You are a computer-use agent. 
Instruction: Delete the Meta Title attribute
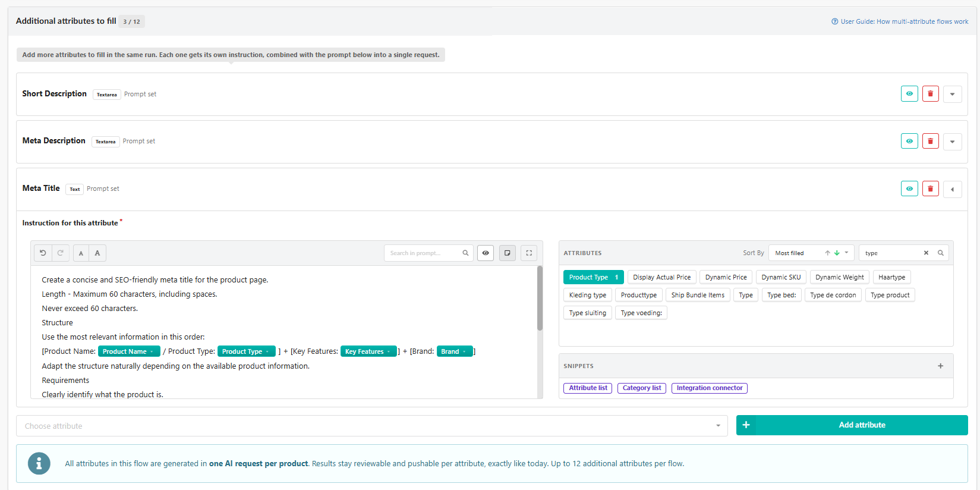pyautogui.click(x=931, y=189)
